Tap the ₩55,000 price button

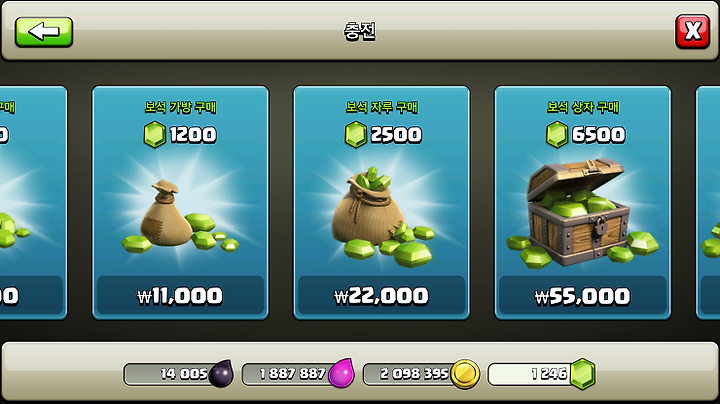tap(583, 296)
